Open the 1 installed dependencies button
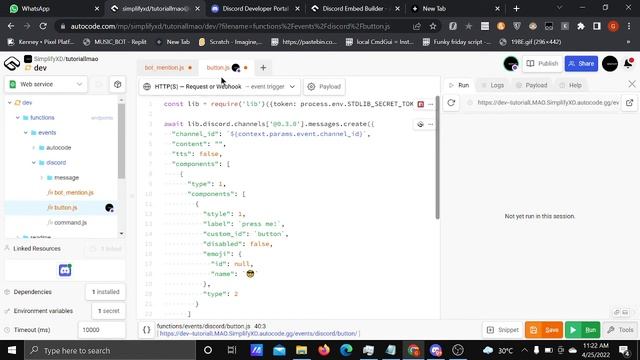 (105, 292)
